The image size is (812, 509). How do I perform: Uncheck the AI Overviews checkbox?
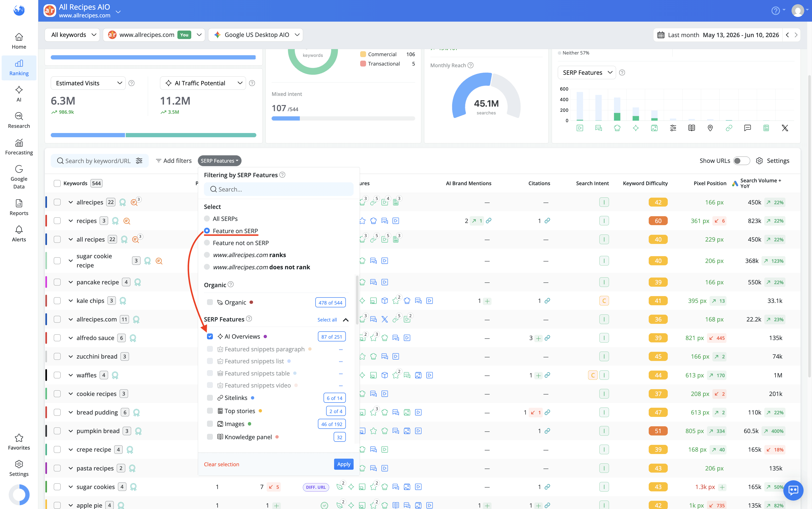coord(210,336)
